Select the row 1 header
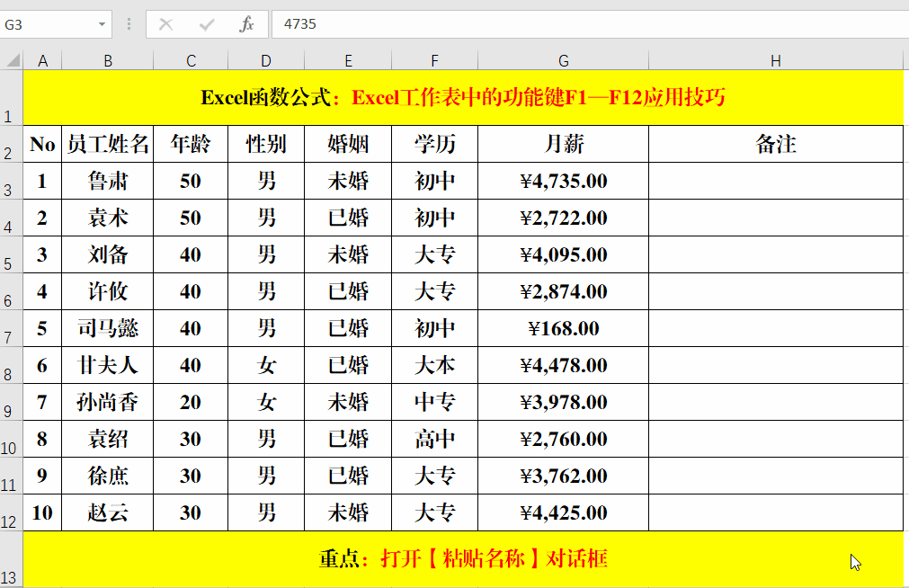 click(11, 97)
